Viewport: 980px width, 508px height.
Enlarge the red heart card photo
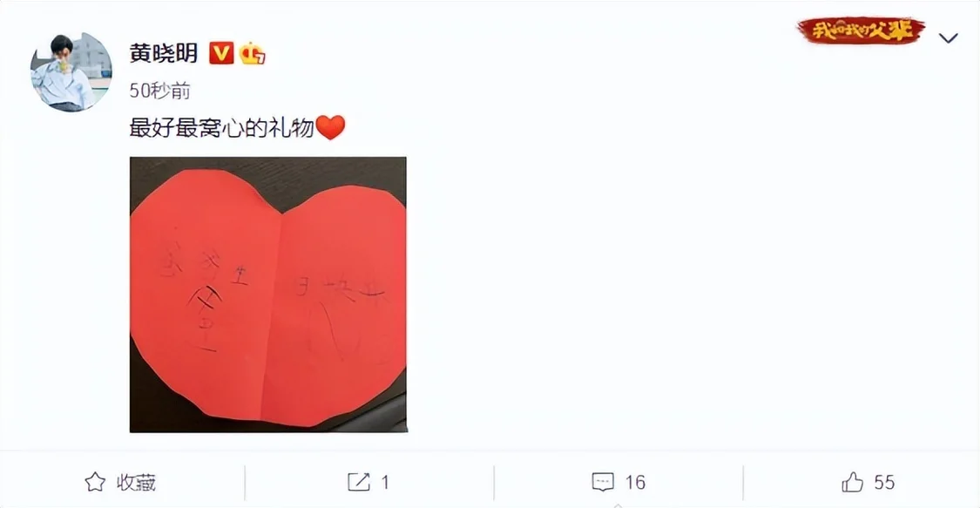pos(268,295)
